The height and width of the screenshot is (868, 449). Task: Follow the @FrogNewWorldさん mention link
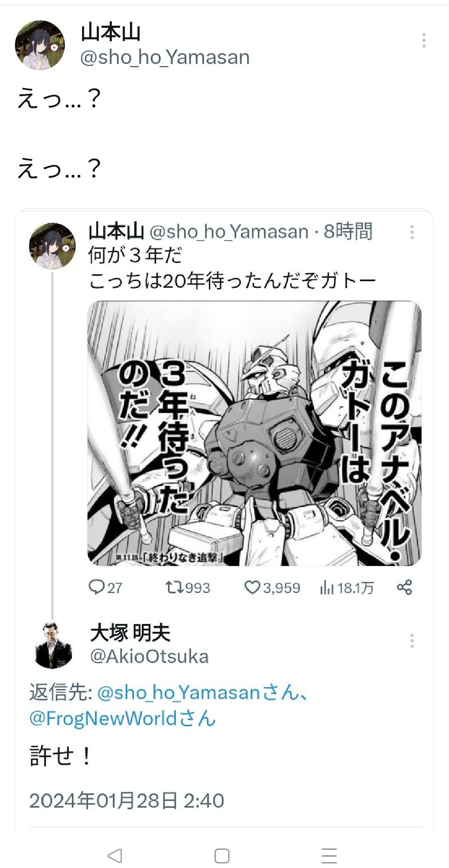coord(123,718)
